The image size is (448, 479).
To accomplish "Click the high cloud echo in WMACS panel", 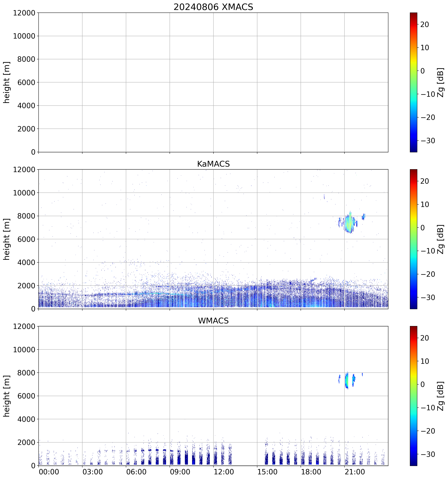I will tap(347, 381).
